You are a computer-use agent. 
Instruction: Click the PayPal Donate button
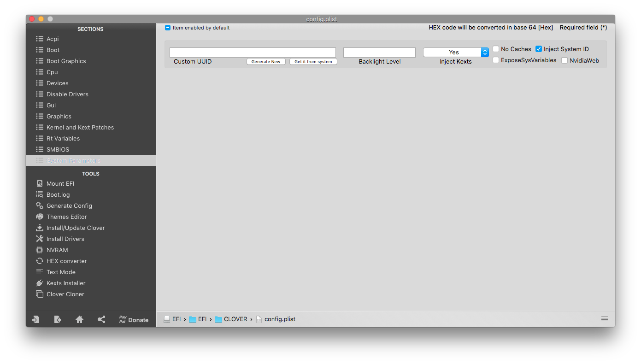[x=134, y=319]
